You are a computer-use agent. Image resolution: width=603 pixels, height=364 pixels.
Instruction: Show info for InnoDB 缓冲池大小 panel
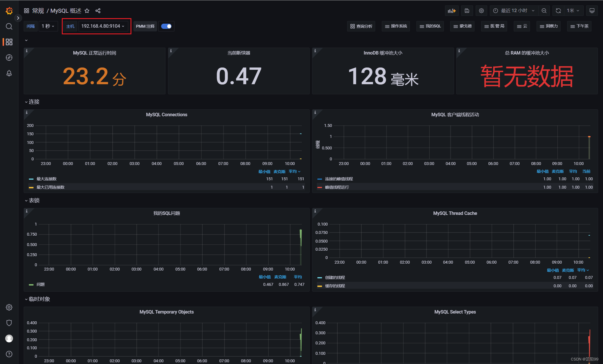click(x=315, y=51)
